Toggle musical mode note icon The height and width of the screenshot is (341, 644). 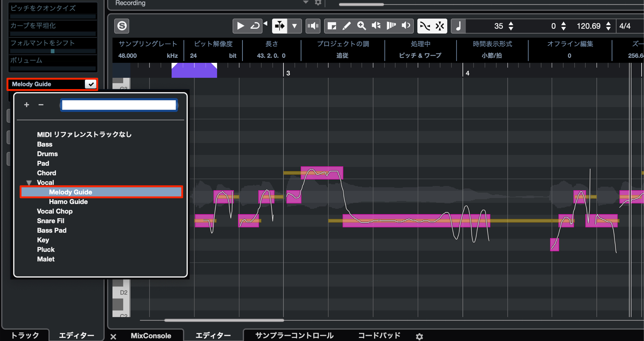tap(458, 26)
